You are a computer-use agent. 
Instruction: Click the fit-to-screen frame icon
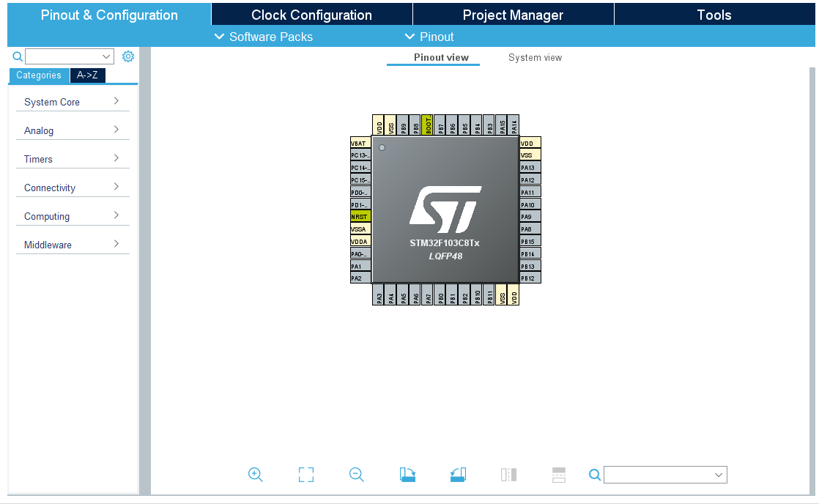[306, 475]
